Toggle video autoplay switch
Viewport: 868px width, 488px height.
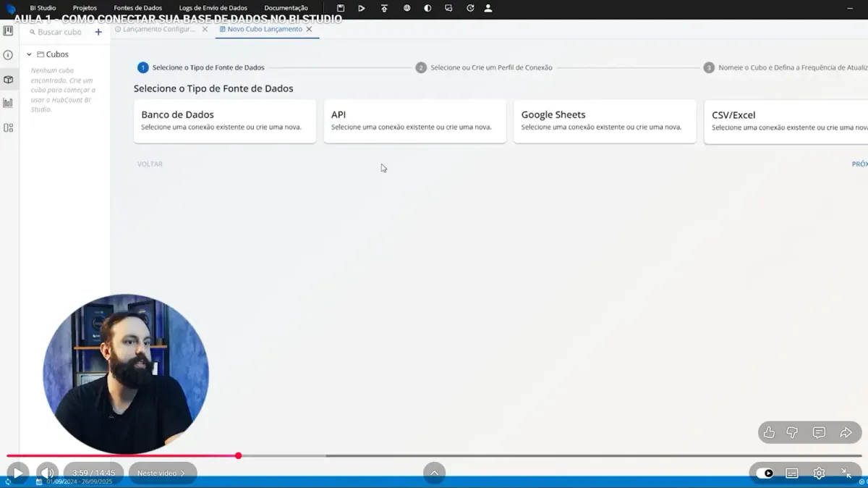(765, 474)
